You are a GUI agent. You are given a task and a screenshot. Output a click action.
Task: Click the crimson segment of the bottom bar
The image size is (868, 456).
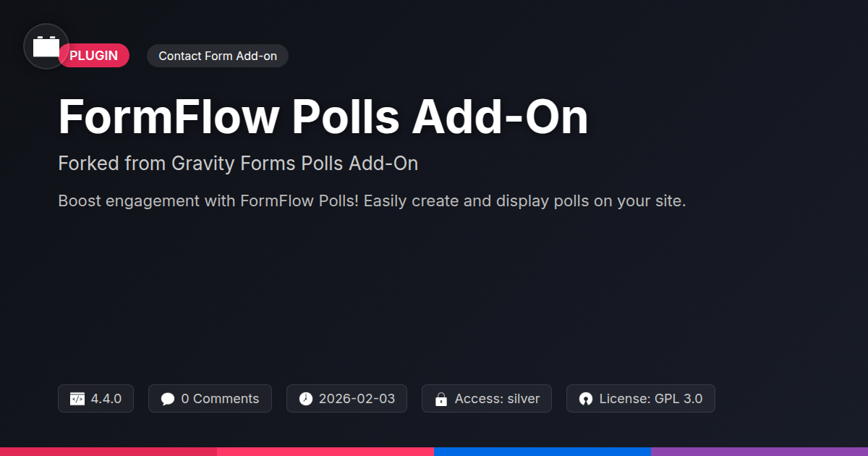click(x=109, y=451)
